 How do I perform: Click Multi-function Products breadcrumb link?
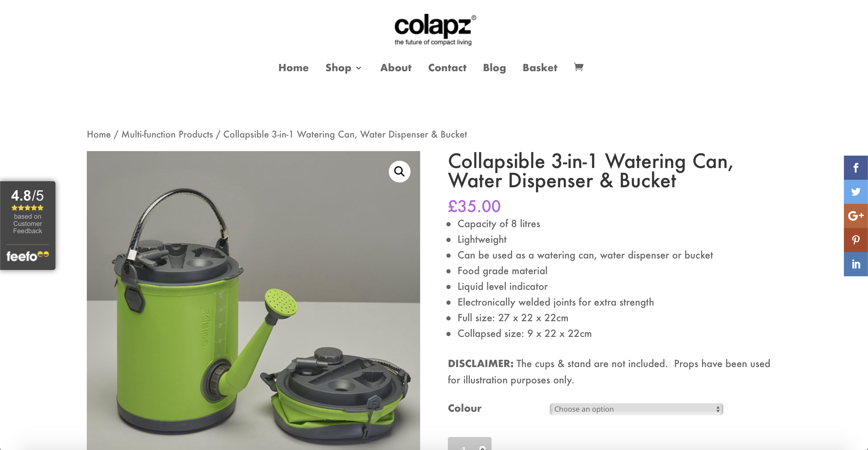coord(167,134)
